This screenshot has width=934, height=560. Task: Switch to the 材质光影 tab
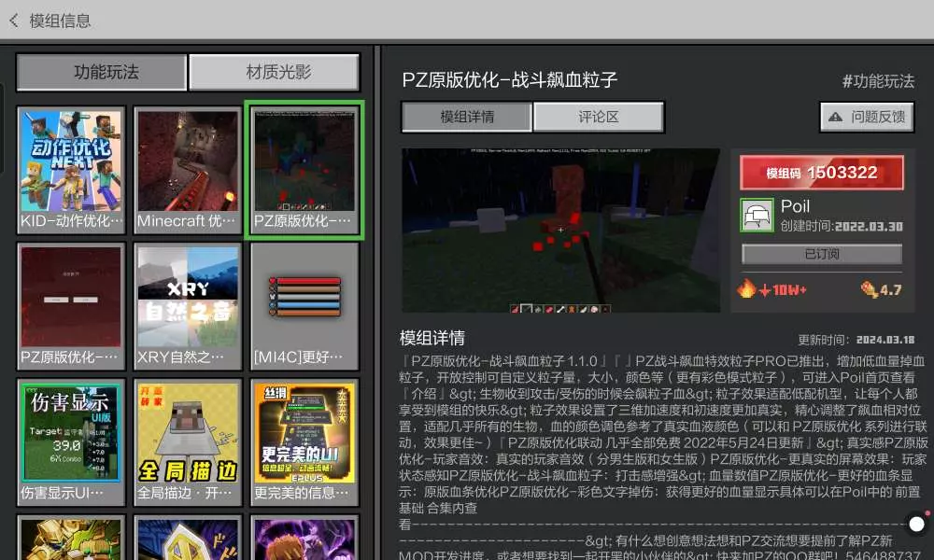coord(274,73)
